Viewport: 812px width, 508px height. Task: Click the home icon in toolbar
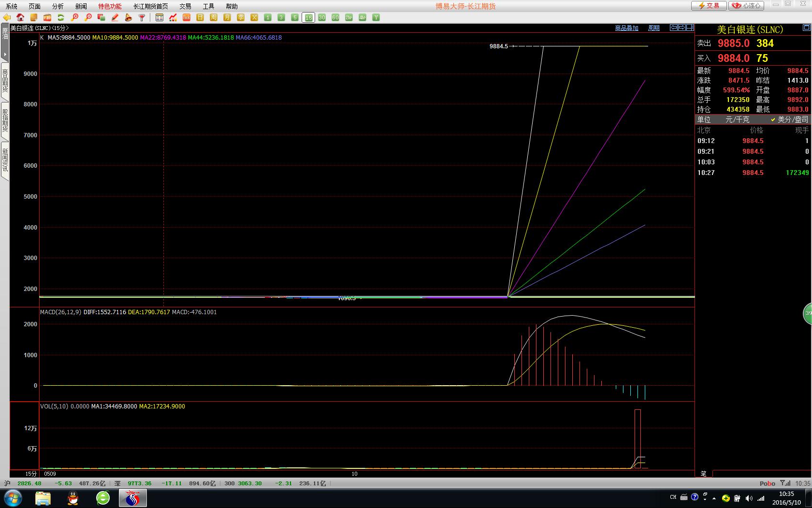click(20, 17)
